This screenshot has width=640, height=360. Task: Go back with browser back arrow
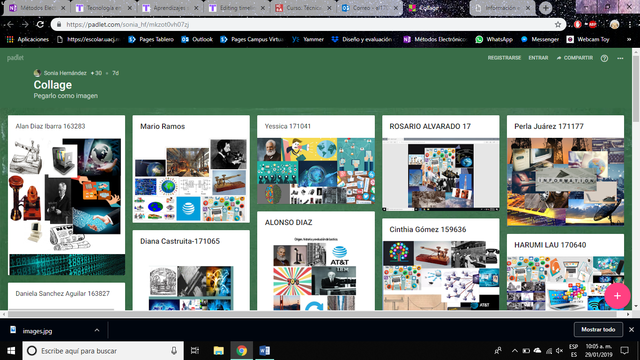10,24
